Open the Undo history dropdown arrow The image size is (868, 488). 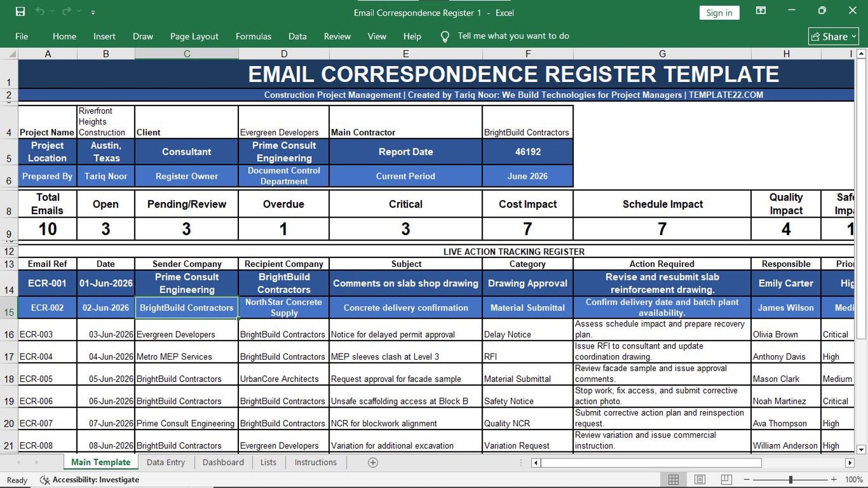[x=52, y=11]
